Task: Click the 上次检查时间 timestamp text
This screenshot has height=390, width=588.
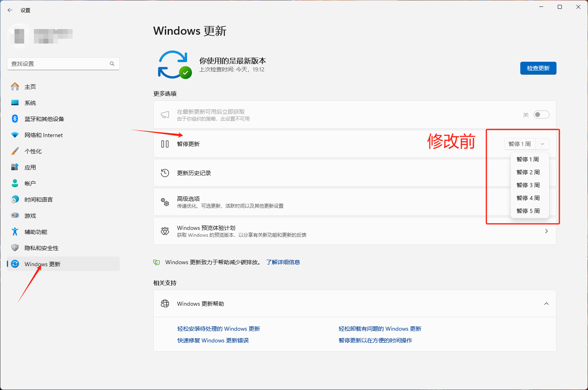Action: click(232, 70)
